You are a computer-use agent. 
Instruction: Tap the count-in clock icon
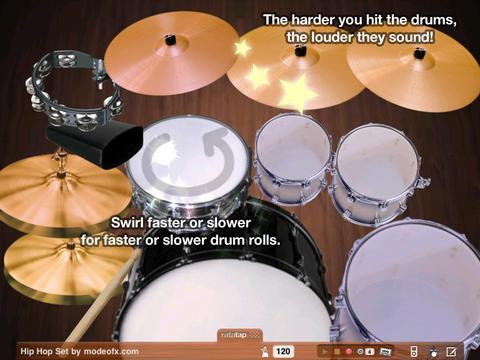[x=360, y=351]
